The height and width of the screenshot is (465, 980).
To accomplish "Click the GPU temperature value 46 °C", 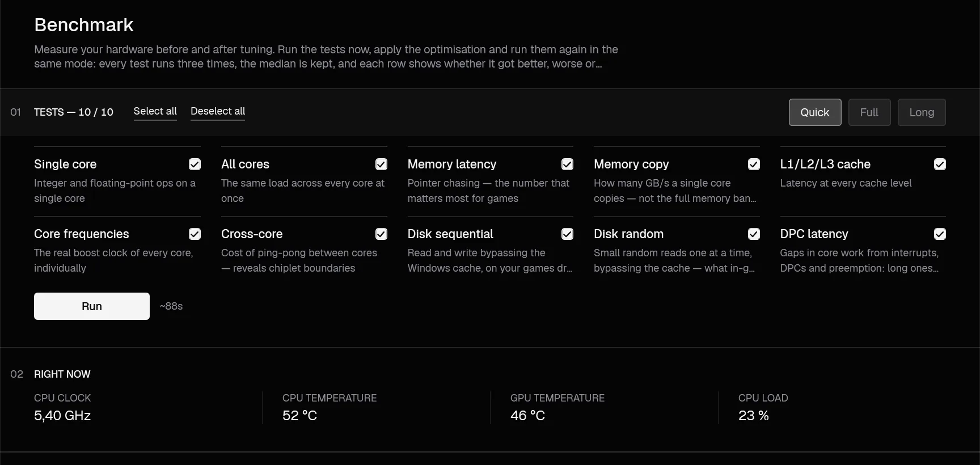I will click(527, 416).
